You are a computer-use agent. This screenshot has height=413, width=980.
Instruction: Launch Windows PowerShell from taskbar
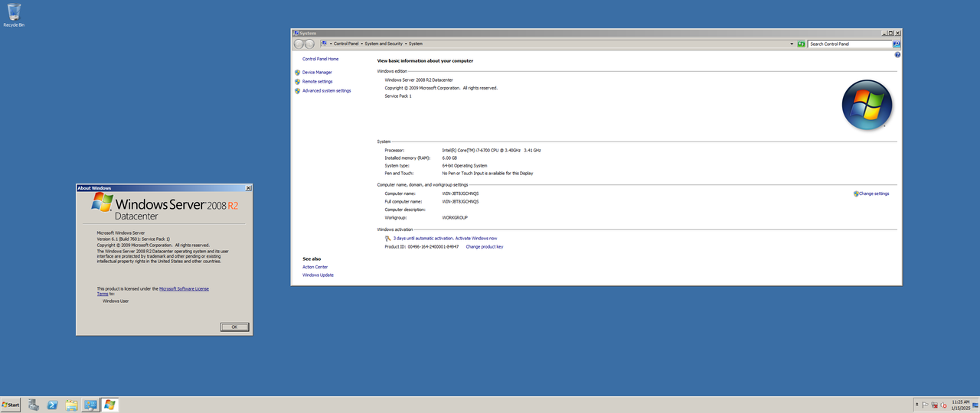(x=53, y=405)
